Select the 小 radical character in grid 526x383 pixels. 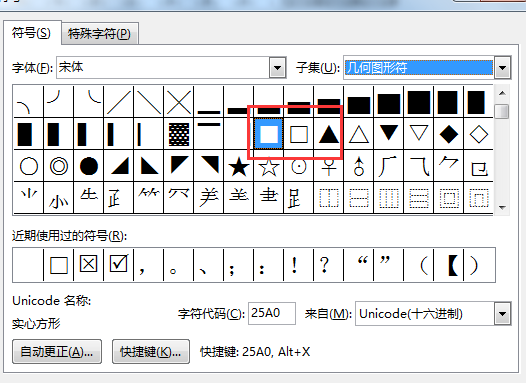(x=59, y=198)
